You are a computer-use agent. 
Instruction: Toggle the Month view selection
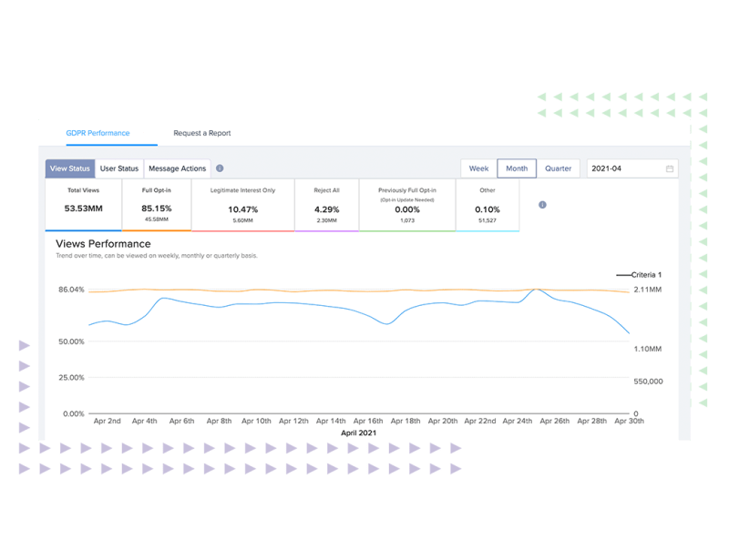click(517, 168)
